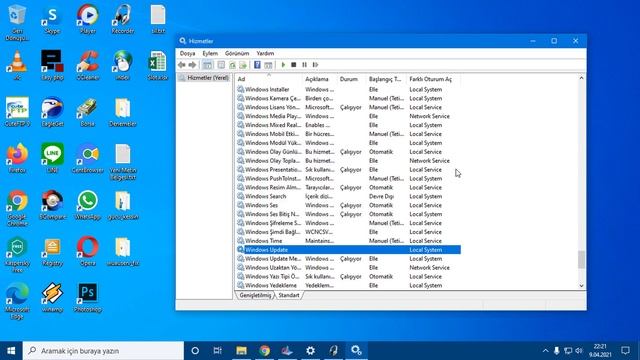Select the Windows Mixed Real... service row
This screenshot has height=360, width=640.
coord(349,125)
